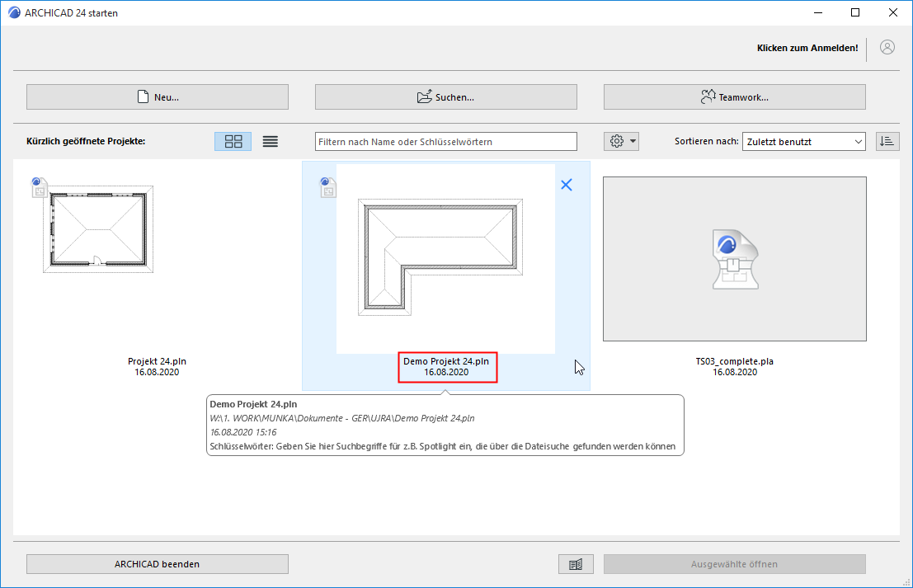Click the ARCHICAD logo in title bar
This screenshot has height=588, width=913.
click(14, 12)
